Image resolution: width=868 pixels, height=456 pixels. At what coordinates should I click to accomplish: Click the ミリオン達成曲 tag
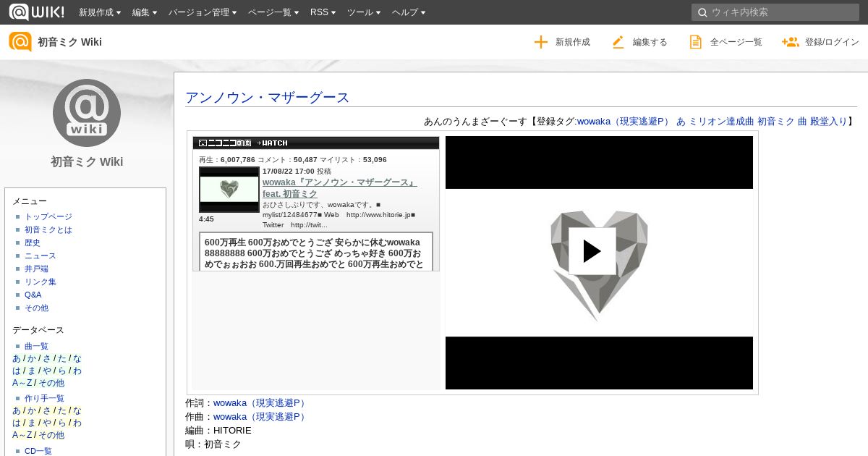[721, 122]
